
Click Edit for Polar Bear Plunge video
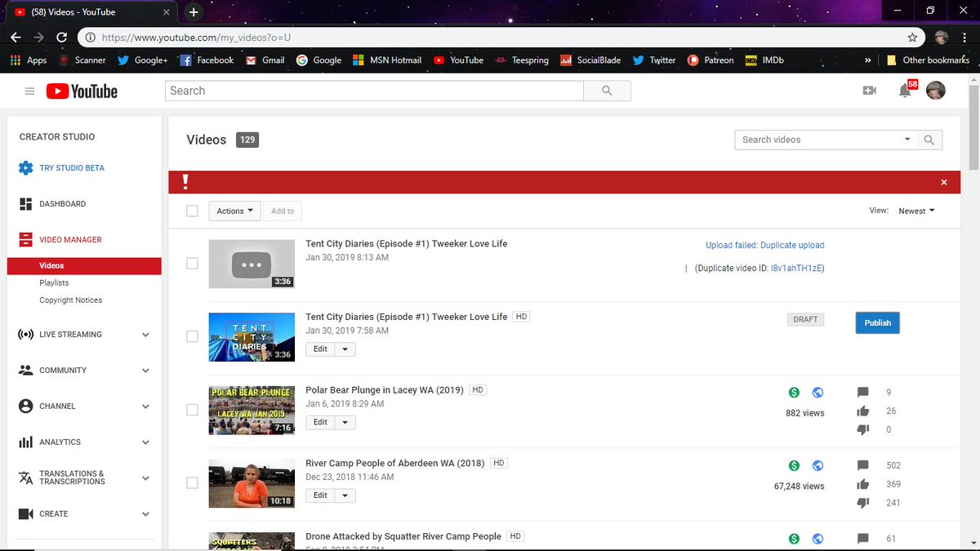pos(320,422)
